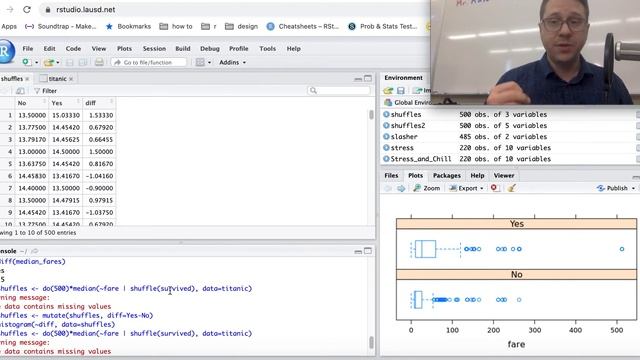Close the titanic data tab
Screen dimensions: 640x360
[71, 79]
